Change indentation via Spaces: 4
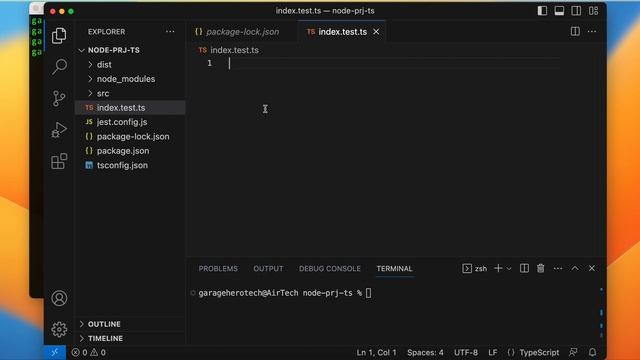640x360 pixels. tap(425, 352)
